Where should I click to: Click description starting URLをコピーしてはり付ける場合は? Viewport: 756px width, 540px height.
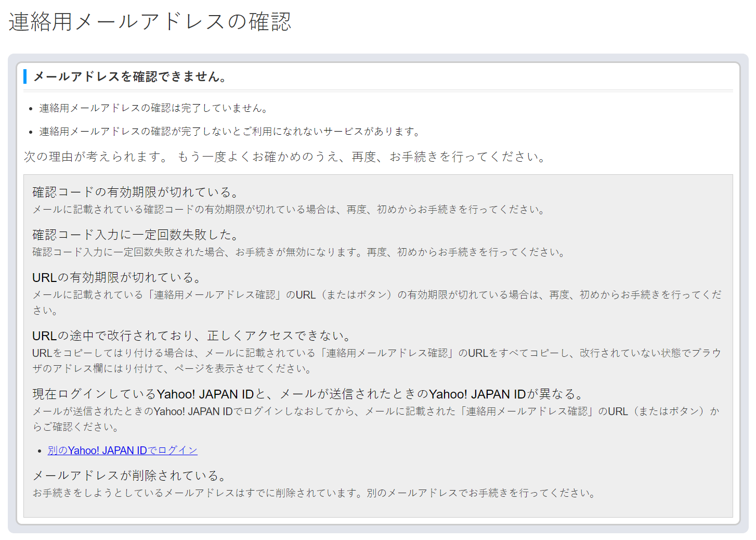(377, 361)
